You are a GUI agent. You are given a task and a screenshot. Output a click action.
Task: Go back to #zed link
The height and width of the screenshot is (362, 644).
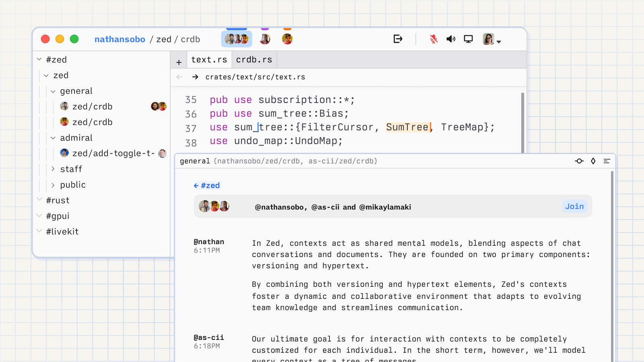coord(207,185)
